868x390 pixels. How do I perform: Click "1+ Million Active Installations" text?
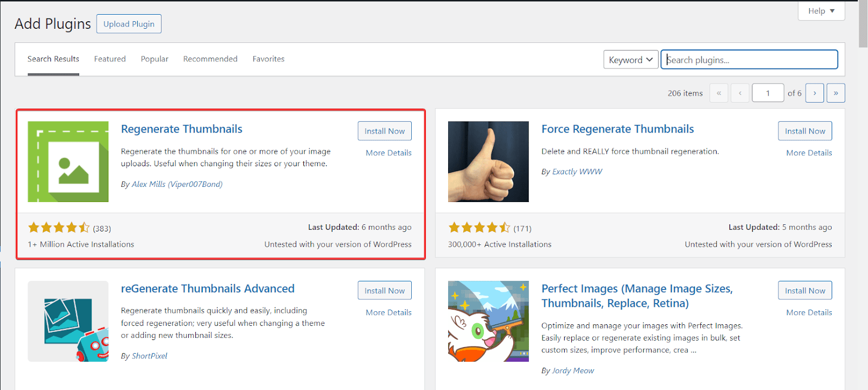pos(81,244)
